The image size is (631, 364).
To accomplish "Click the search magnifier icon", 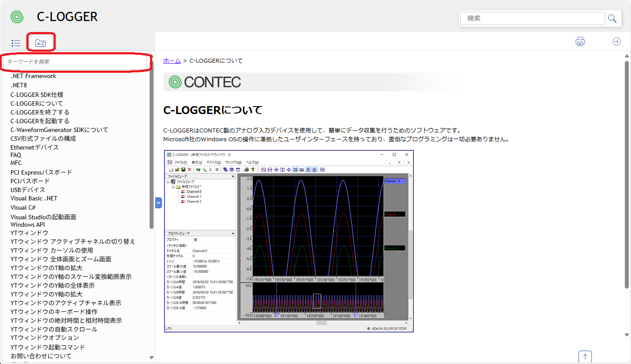I will 612,18.
